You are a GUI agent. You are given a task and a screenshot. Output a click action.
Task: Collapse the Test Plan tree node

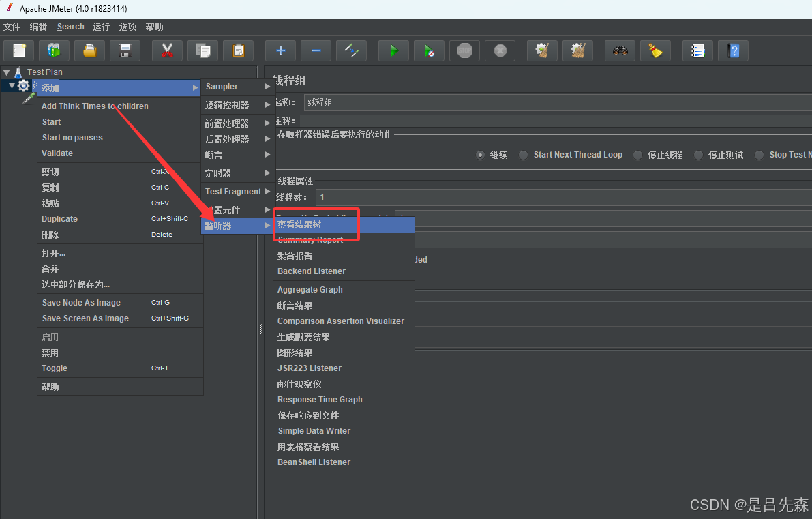[x=6, y=72]
